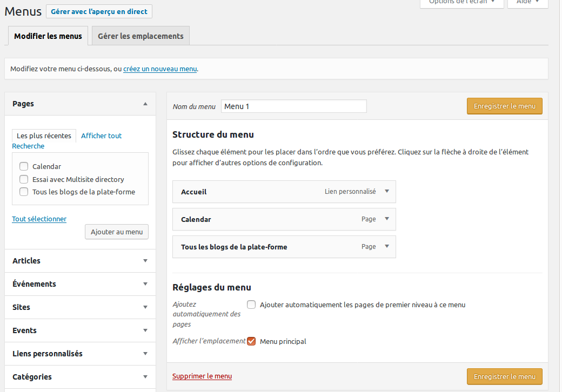Screen dimensions: 562x392
Task: Enable automatic adding of top-level pages
Action: point(251,305)
